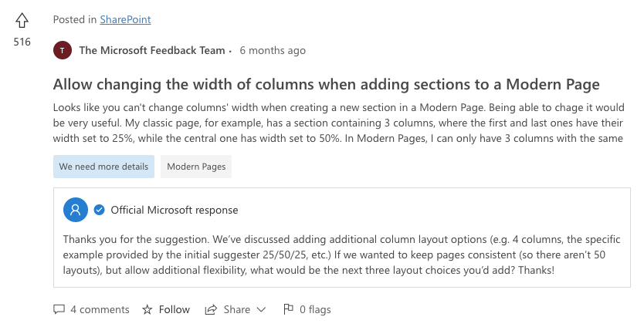Select the Modern Pages tag
The height and width of the screenshot is (327, 644).
tap(196, 167)
